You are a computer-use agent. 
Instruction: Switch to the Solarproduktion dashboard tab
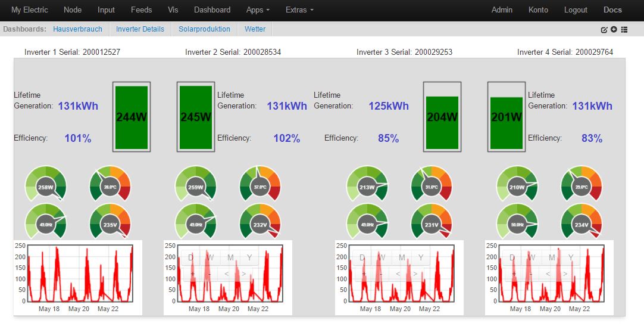click(204, 29)
